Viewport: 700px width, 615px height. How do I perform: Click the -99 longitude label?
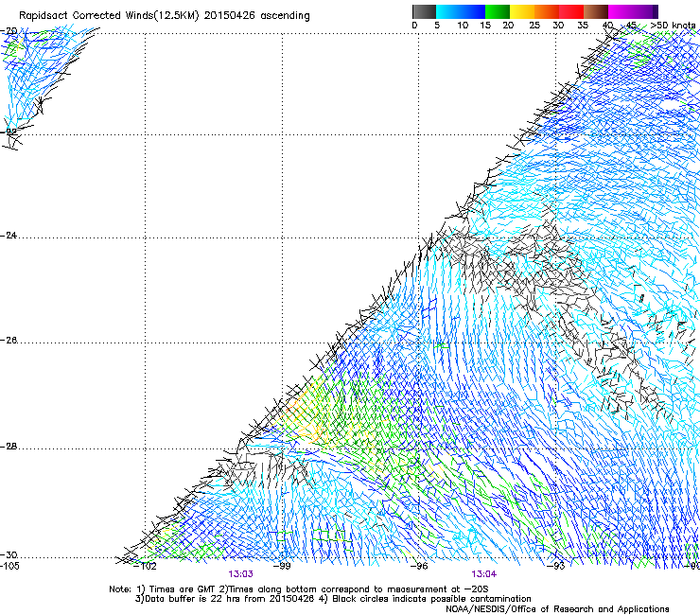pyautogui.click(x=282, y=566)
